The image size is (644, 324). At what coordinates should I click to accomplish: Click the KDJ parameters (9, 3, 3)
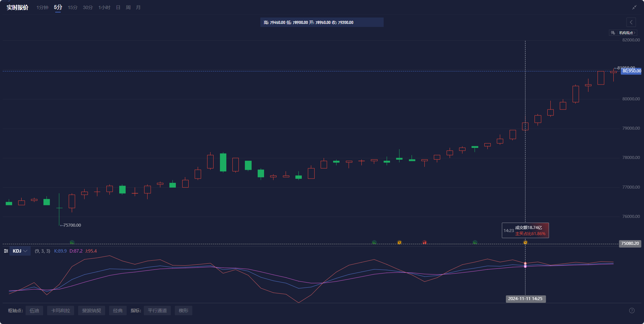[x=42, y=251]
